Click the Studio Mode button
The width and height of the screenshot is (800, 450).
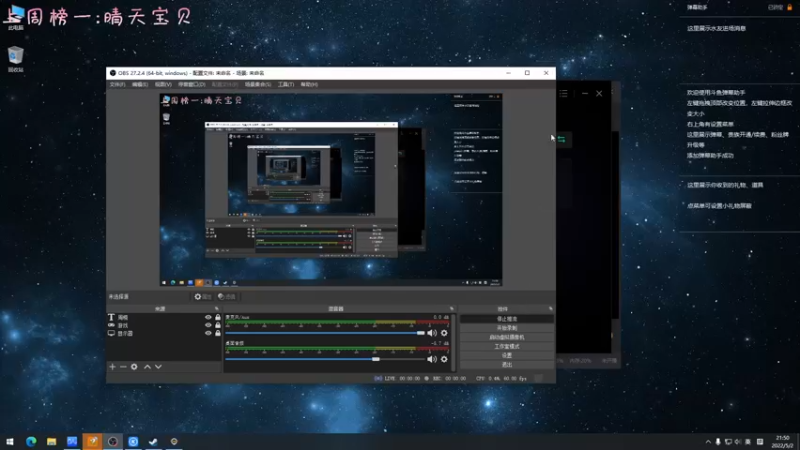coord(507,346)
